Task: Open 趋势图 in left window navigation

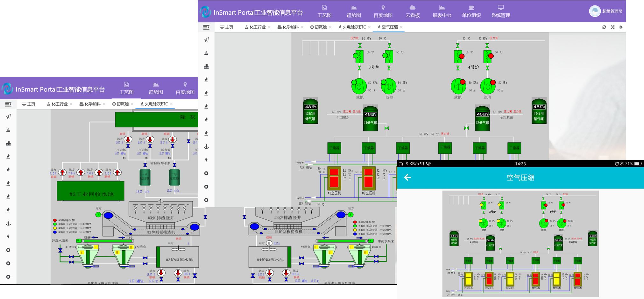Action: [156, 88]
